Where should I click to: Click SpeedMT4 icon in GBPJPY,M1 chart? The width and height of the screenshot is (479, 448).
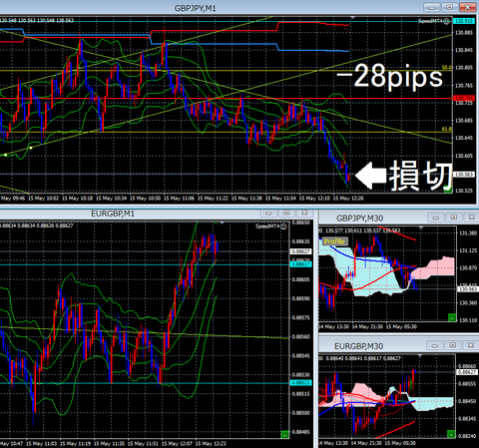tap(446, 21)
